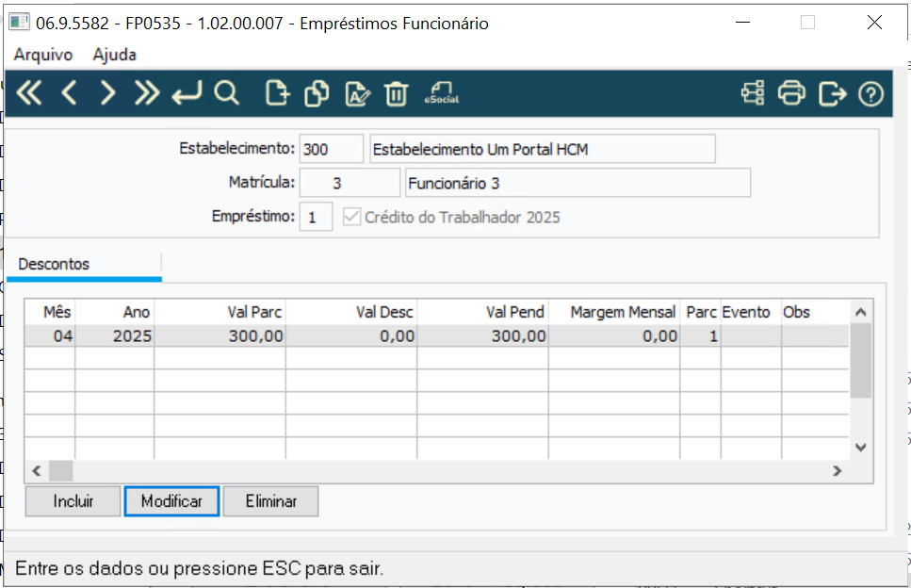Jump to last record with double-right arrows
Screen dimensions: 911x588
146,93
